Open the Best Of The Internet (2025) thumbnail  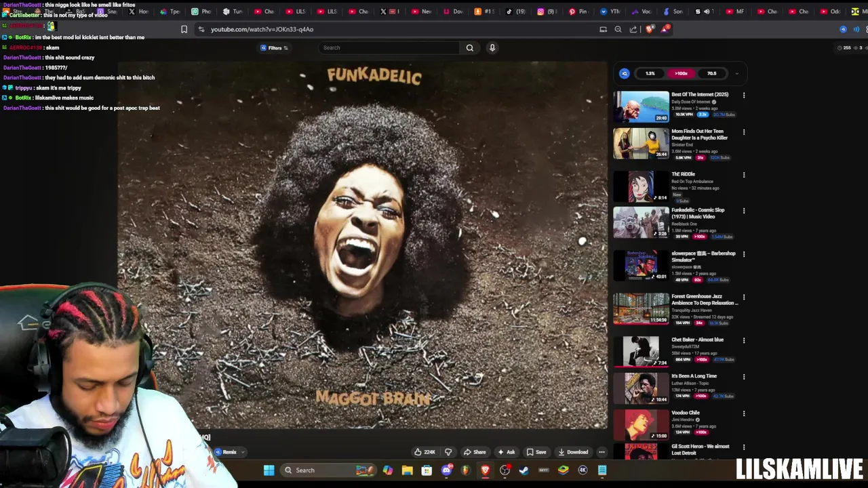[641, 106]
